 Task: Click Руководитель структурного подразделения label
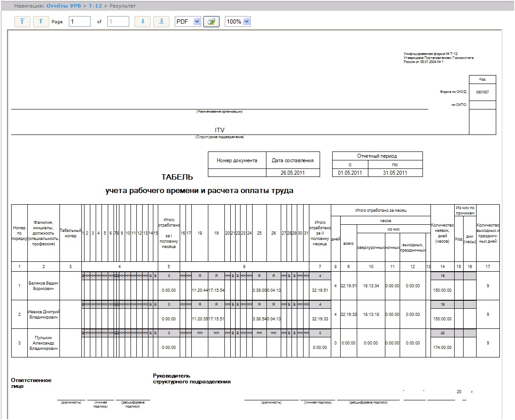pyautogui.click(x=191, y=378)
